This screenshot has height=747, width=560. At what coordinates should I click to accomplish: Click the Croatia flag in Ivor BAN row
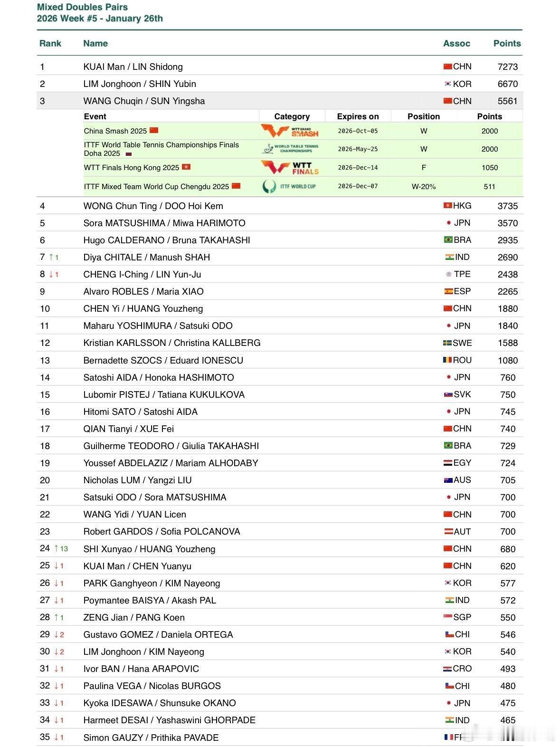447,668
